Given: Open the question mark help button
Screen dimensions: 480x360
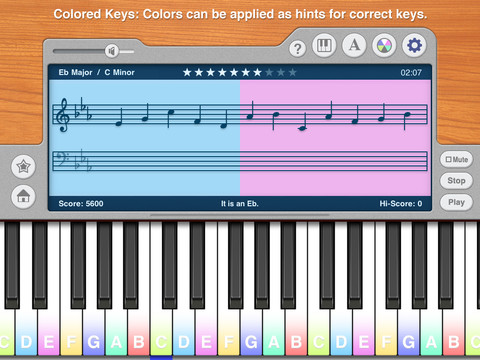Looking at the screenshot, I should click(298, 49).
